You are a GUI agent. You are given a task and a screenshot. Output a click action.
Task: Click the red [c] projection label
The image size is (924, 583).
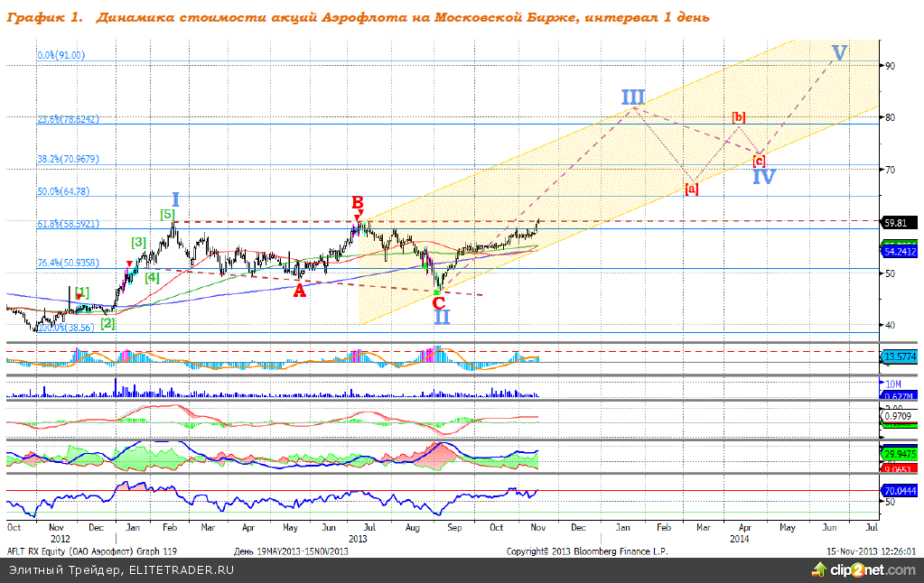(760, 160)
